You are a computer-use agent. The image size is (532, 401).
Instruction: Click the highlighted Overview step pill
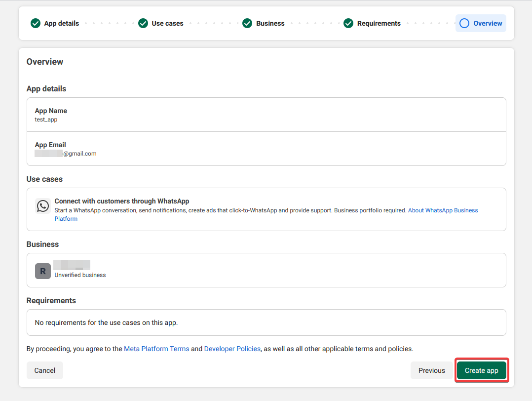tap(481, 23)
